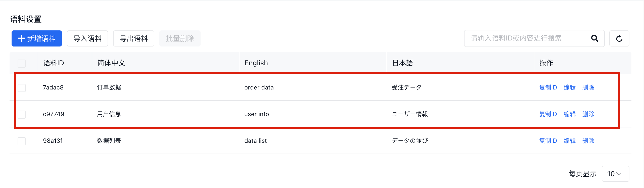Click 删除 for the 数据列表 row
The height and width of the screenshot is (188, 644).
pos(588,141)
